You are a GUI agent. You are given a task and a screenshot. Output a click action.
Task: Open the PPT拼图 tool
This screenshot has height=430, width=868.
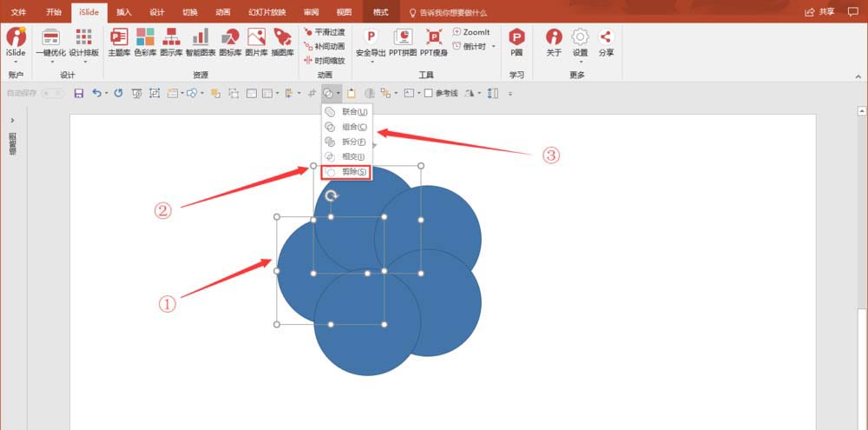click(x=403, y=42)
